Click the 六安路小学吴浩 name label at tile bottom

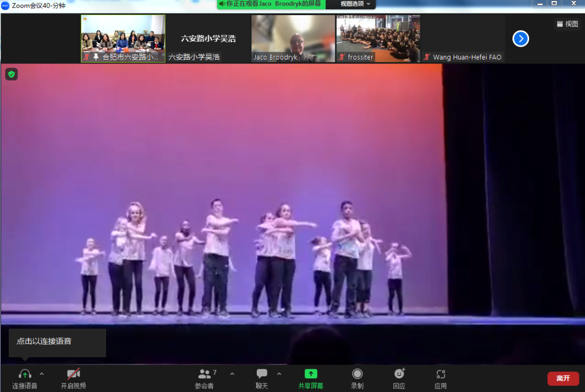tap(194, 57)
